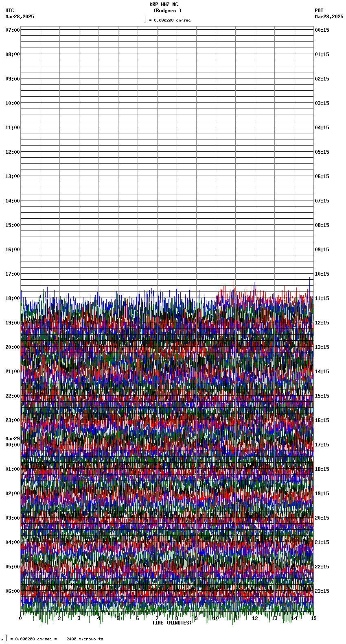Viewport: 346px width, 644px height.
Task: Click the 23:15 PDT time label
Action: (322, 591)
